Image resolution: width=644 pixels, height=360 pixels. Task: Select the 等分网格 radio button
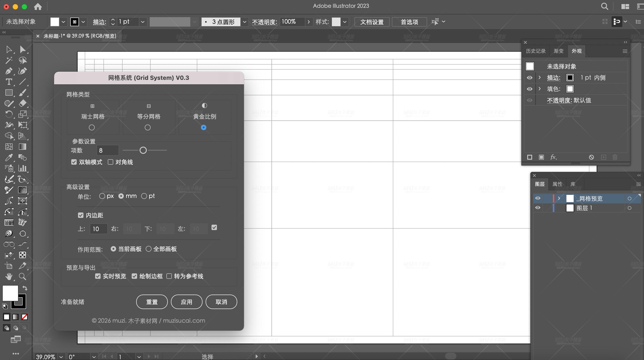point(148,127)
